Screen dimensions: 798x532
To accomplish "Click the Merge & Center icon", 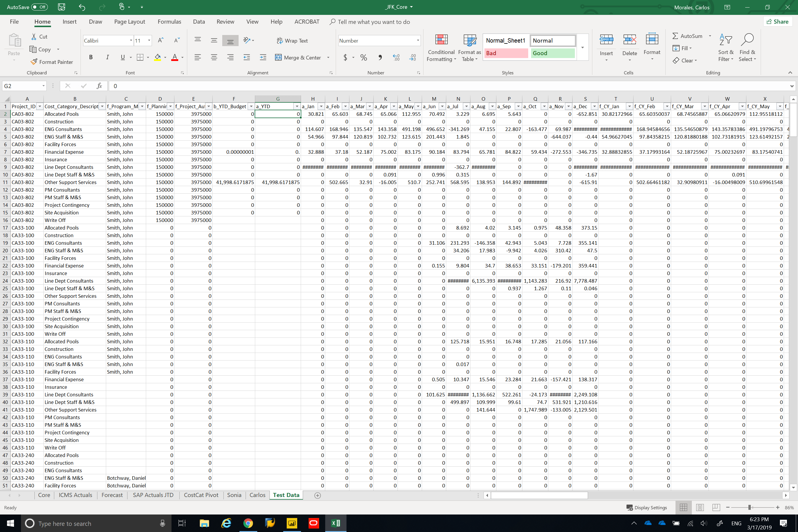I will pyautogui.click(x=278, y=57).
